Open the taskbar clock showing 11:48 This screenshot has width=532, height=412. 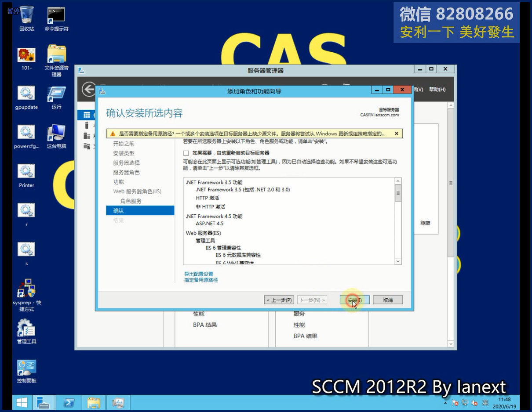[x=504, y=403]
